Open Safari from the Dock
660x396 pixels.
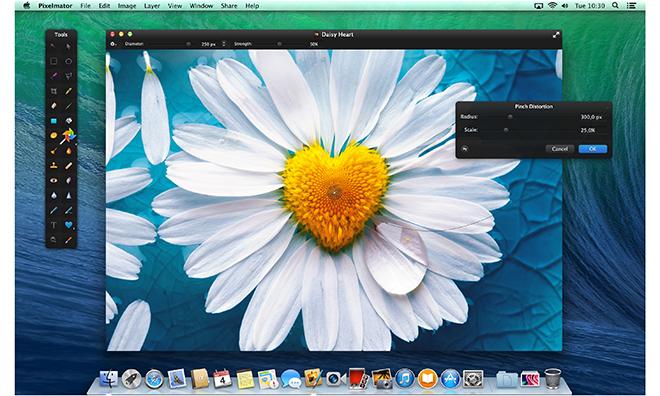pos(154,379)
